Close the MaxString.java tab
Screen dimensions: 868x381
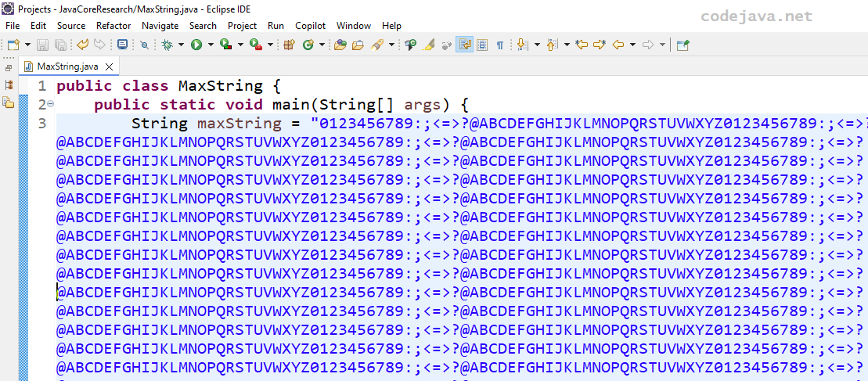109,67
